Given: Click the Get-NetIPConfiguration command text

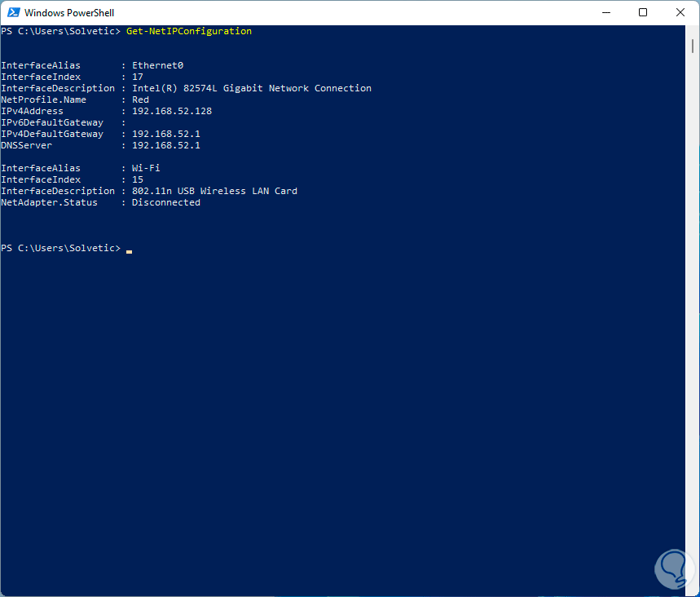Looking at the screenshot, I should (x=189, y=31).
